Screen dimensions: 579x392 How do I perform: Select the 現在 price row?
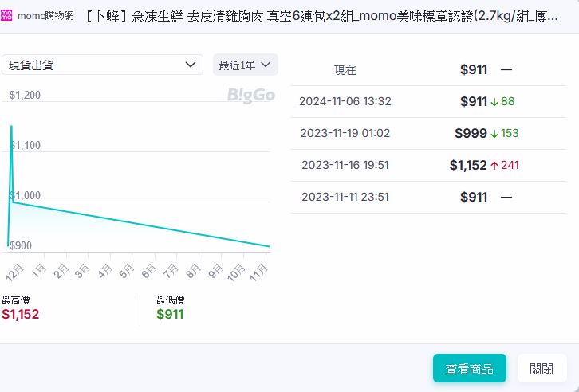[428, 70]
